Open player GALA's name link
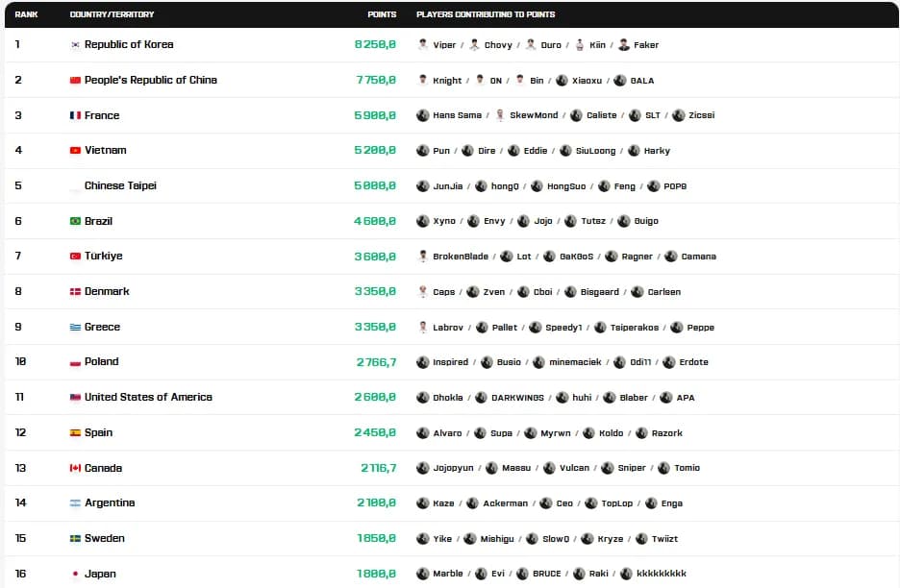 [642, 81]
